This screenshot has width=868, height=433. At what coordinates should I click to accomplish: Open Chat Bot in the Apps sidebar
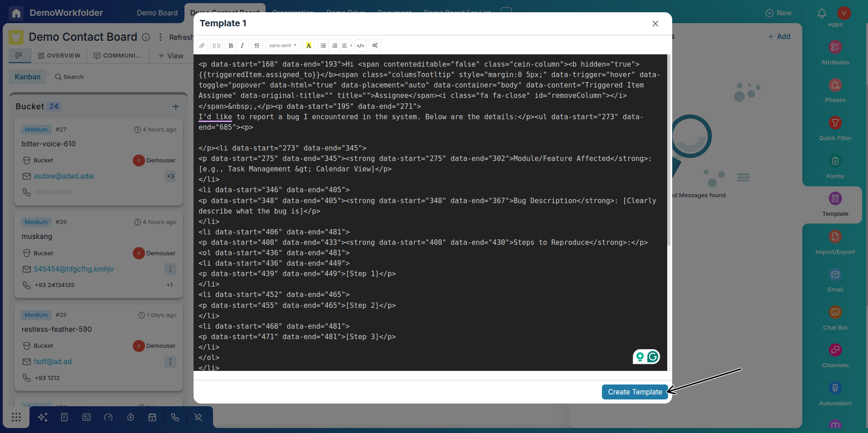pos(835,318)
